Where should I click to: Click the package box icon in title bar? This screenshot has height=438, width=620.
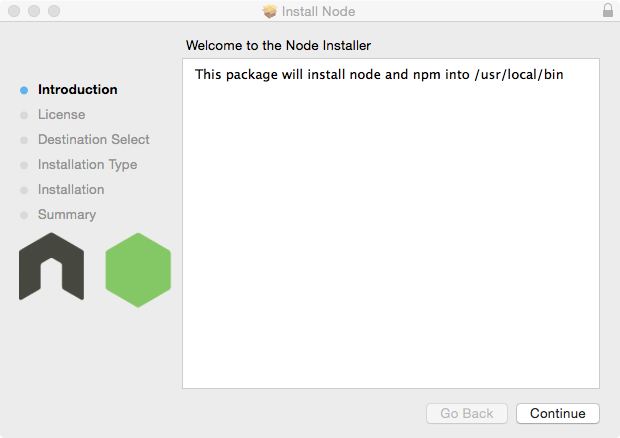269,11
